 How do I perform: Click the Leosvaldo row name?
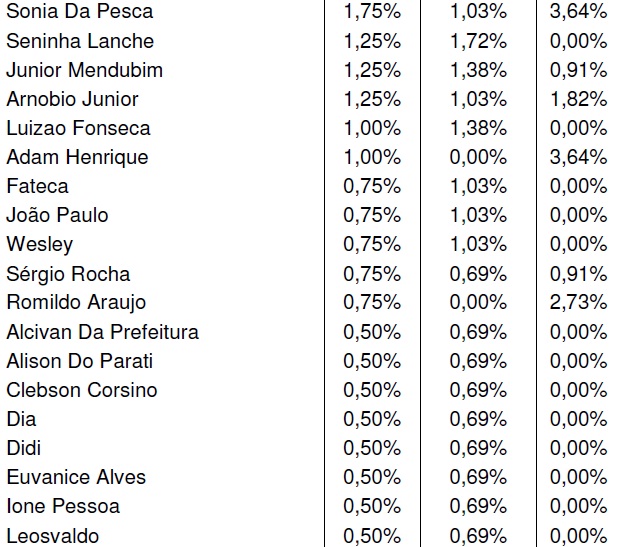tap(53, 536)
